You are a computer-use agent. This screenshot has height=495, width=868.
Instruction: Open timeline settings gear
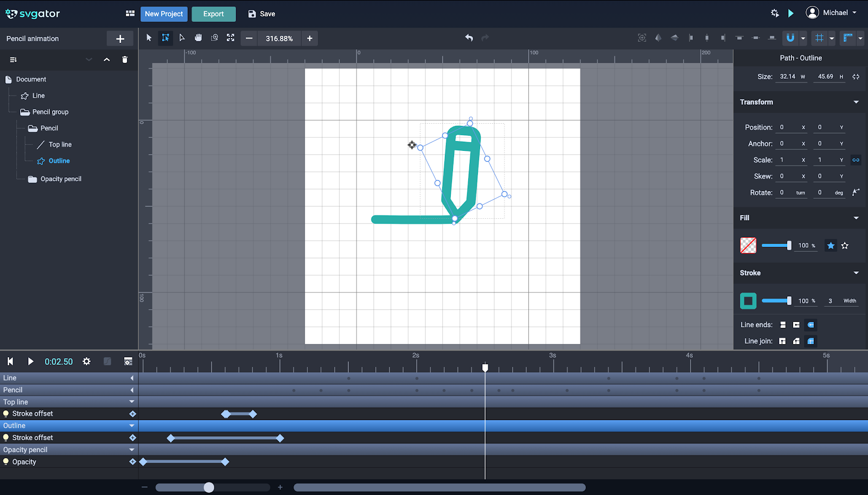pyautogui.click(x=86, y=361)
